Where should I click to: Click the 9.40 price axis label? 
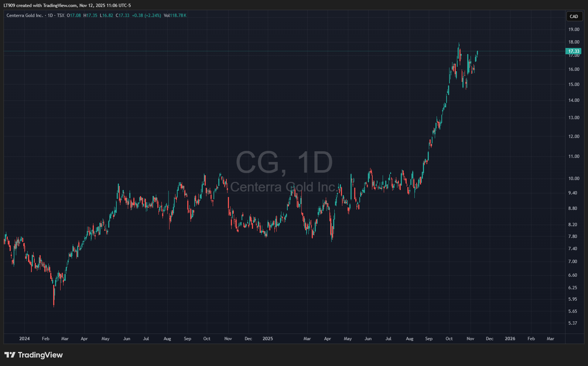click(x=572, y=193)
